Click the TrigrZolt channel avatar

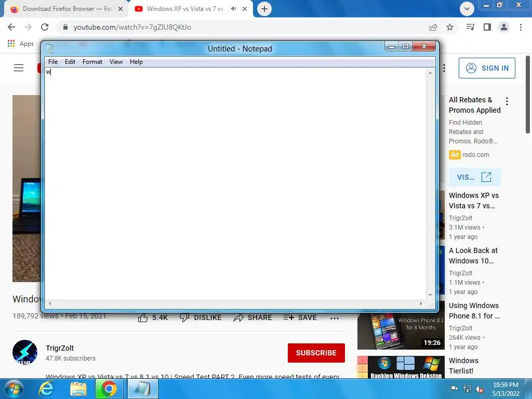point(25,352)
